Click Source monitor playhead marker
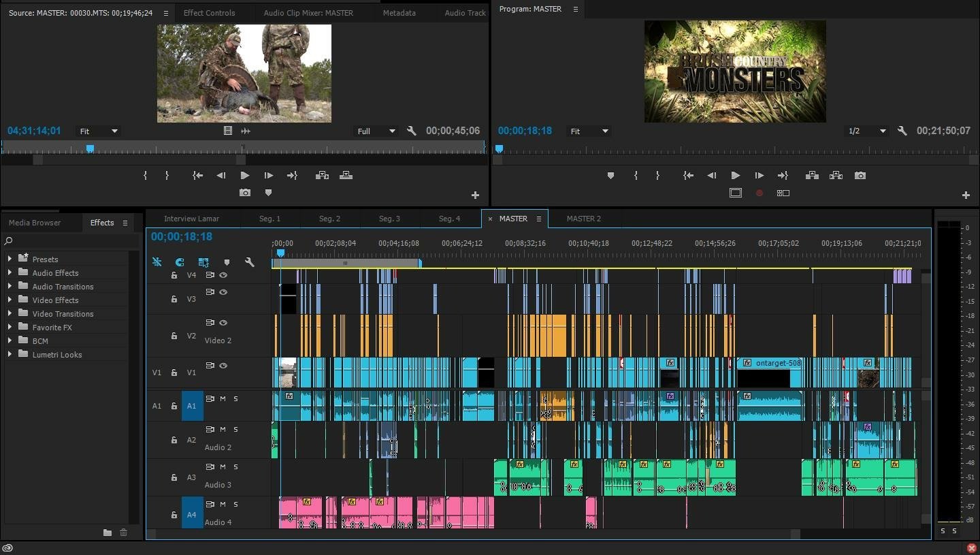The image size is (980, 555). (x=90, y=148)
